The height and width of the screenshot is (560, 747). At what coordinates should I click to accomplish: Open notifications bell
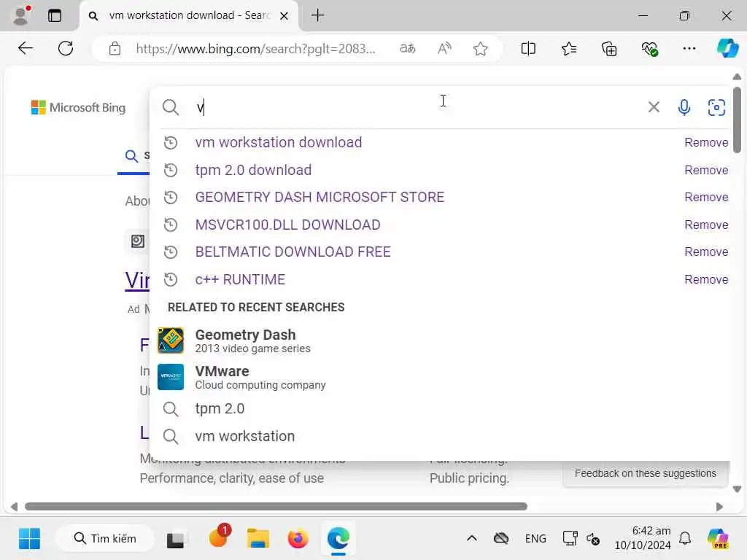pyautogui.click(x=685, y=539)
